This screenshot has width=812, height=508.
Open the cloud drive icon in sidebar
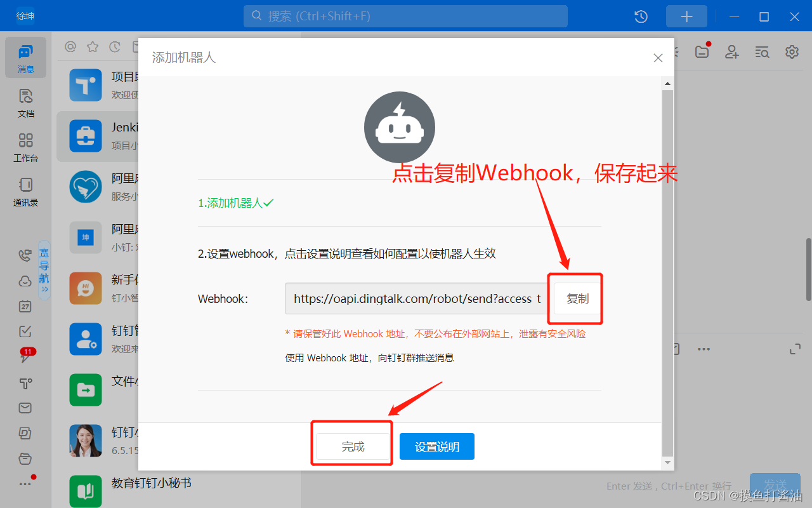[25, 281]
